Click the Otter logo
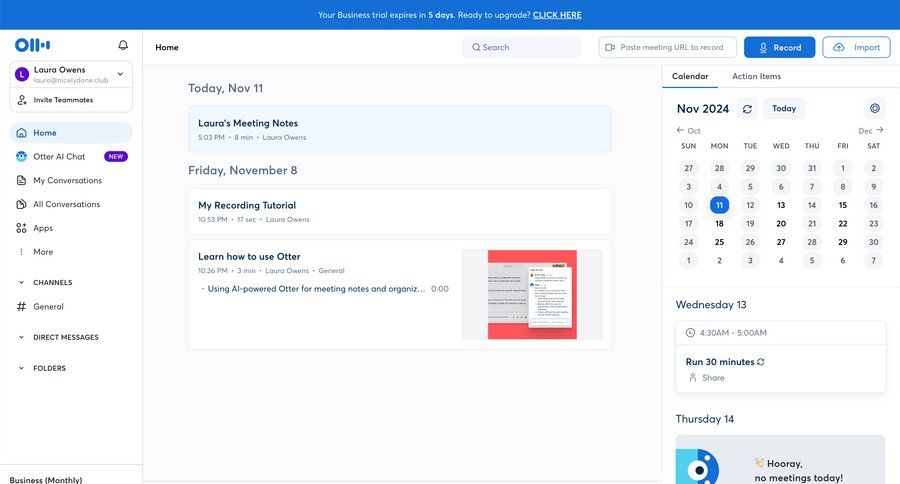 tap(33, 45)
